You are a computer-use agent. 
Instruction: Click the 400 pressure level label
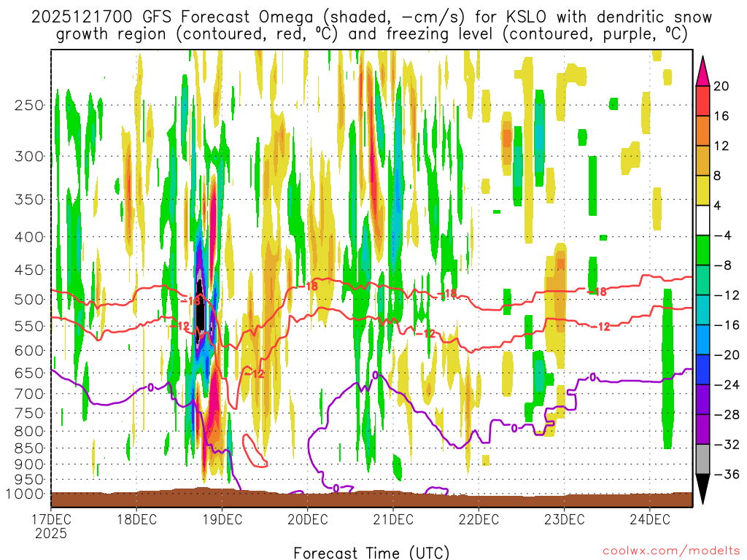pos(29,237)
